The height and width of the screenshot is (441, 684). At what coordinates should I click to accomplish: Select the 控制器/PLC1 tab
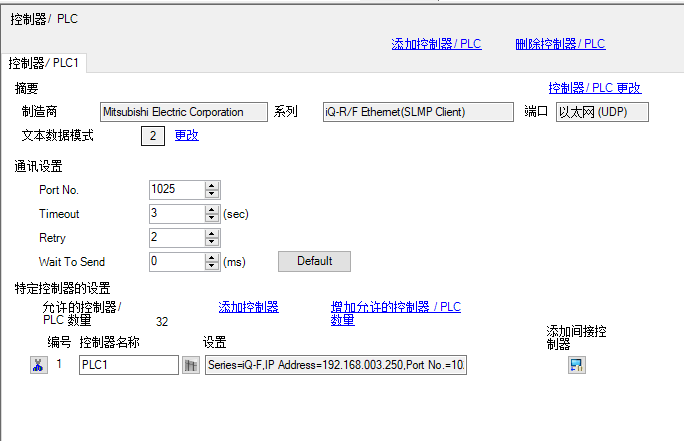pyautogui.click(x=44, y=63)
